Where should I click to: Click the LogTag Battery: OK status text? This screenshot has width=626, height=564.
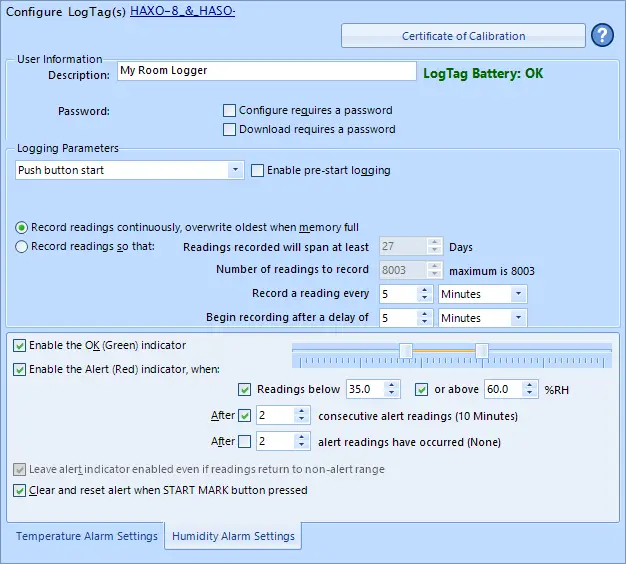point(483,74)
